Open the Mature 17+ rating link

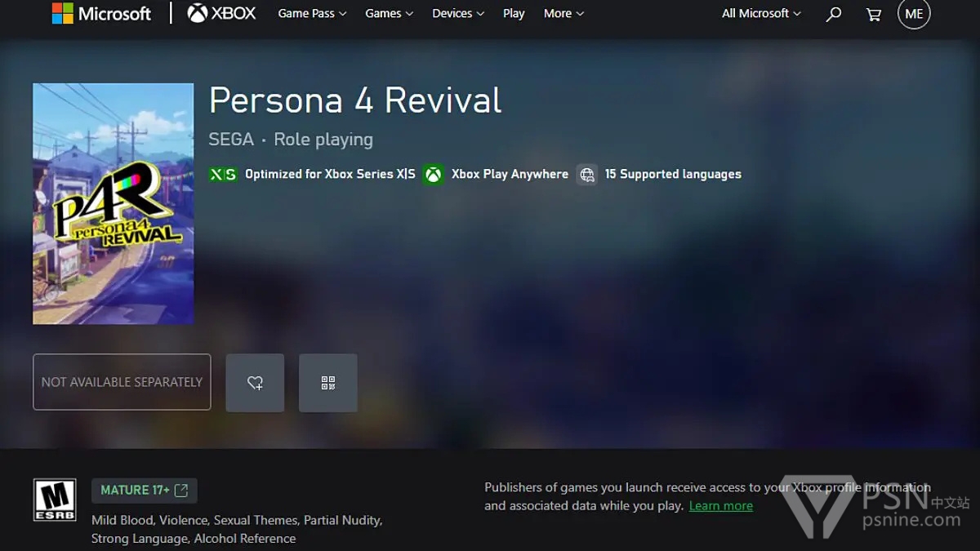pos(145,491)
